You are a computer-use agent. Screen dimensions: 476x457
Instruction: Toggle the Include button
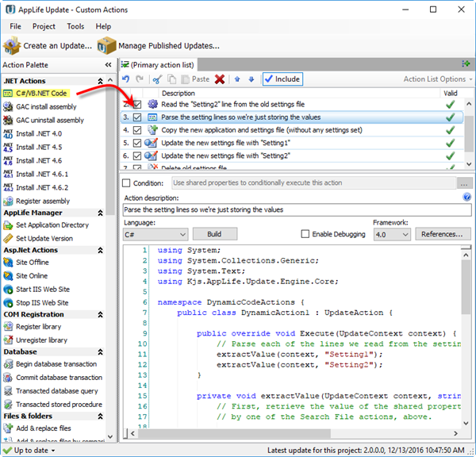tap(282, 79)
